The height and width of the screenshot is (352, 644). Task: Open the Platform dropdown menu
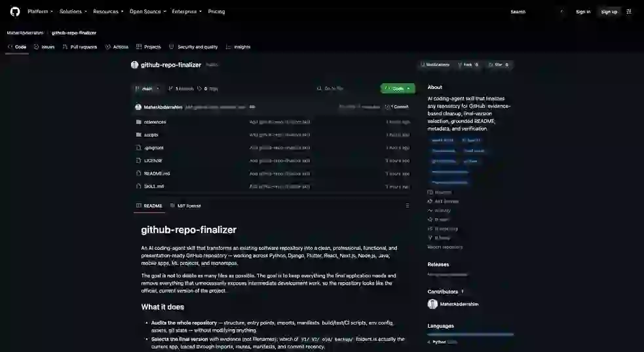point(40,12)
